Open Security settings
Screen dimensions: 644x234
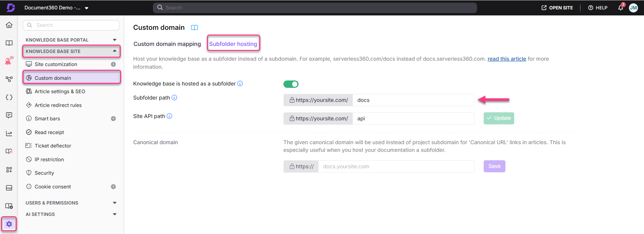[71, 173]
